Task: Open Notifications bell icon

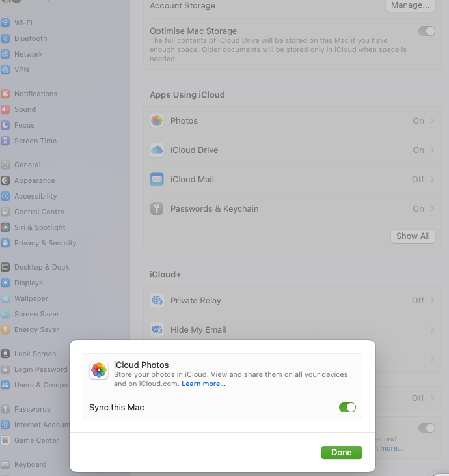Action: coord(5,94)
